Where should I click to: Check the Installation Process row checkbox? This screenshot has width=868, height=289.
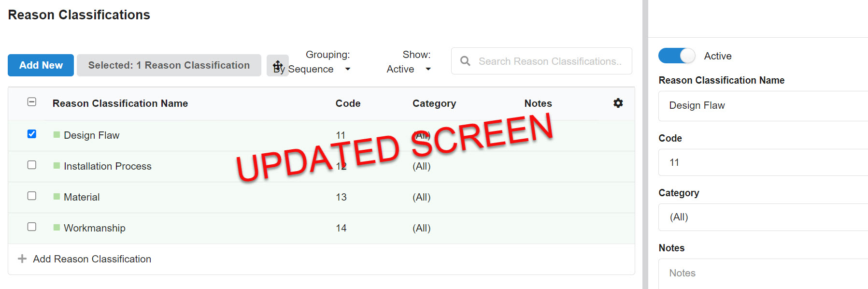click(x=32, y=165)
